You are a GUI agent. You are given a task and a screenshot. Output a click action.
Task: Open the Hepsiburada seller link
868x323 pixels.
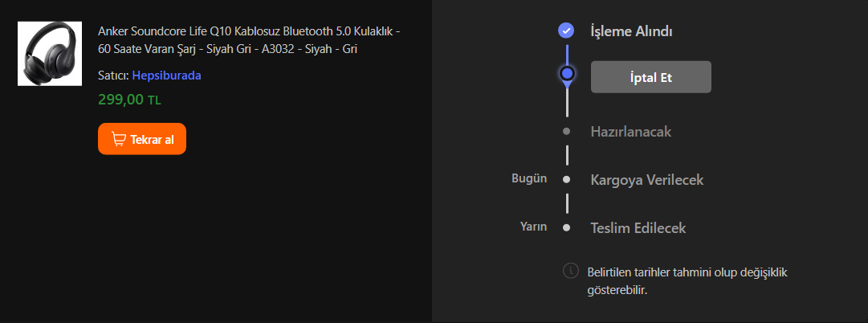(x=166, y=76)
